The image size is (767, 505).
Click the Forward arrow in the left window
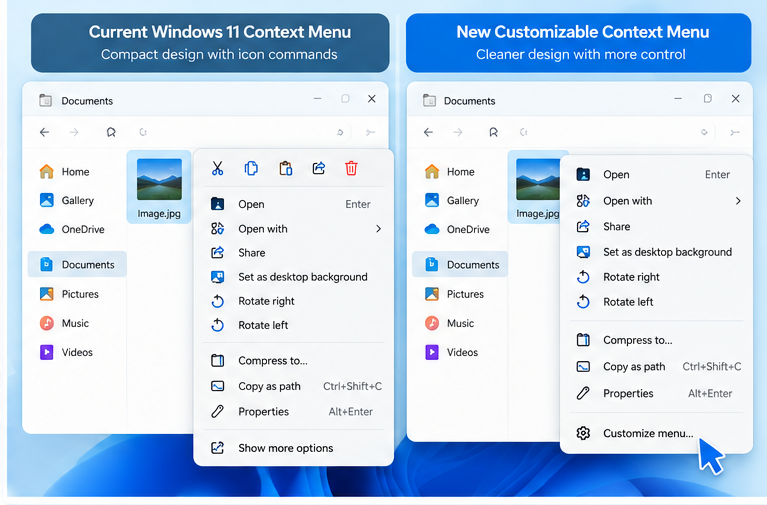[74, 132]
